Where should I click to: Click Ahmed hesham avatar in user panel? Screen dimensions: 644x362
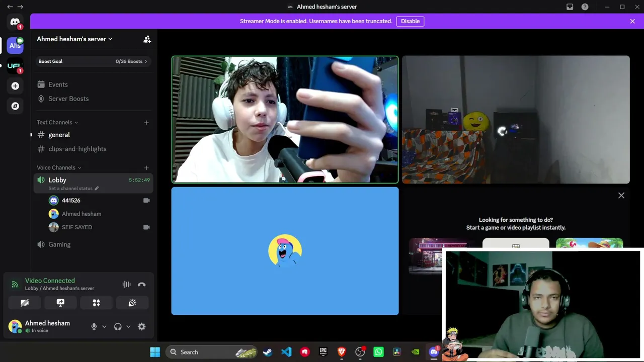pos(15,326)
